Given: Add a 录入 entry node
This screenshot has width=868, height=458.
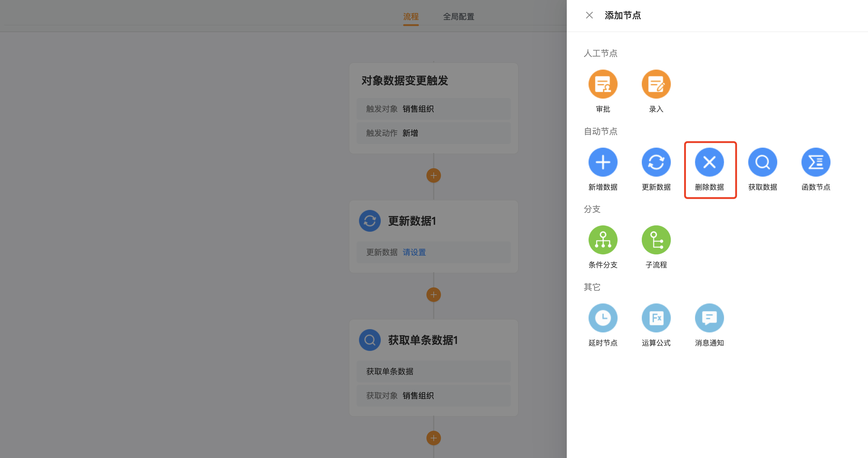Looking at the screenshot, I should pyautogui.click(x=656, y=84).
